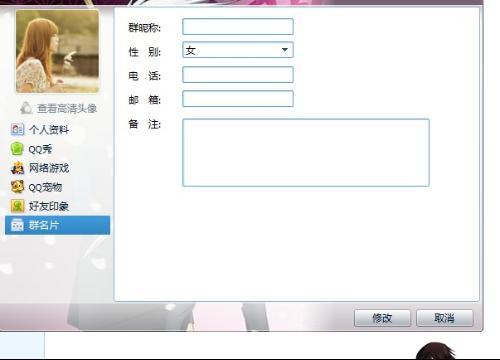This screenshot has width=500, height=360.
Task: Click the 修改 button
Action: 382,318
